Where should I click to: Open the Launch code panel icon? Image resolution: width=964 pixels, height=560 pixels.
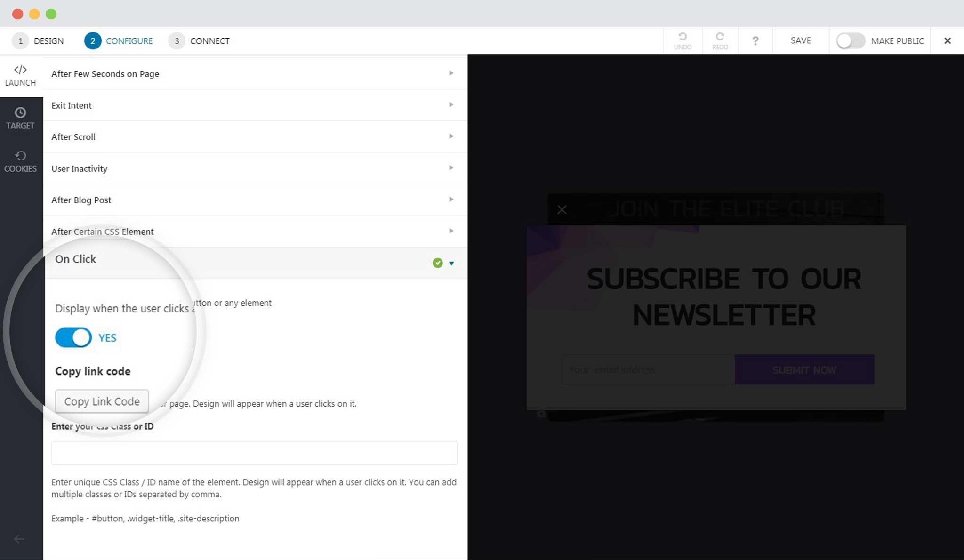[20, 75]
